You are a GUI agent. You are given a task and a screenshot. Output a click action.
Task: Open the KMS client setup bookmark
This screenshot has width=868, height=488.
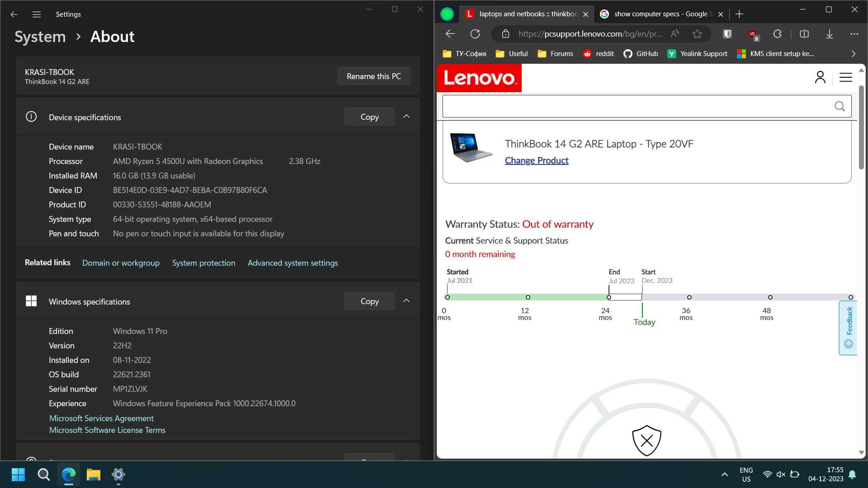point(775,54)
